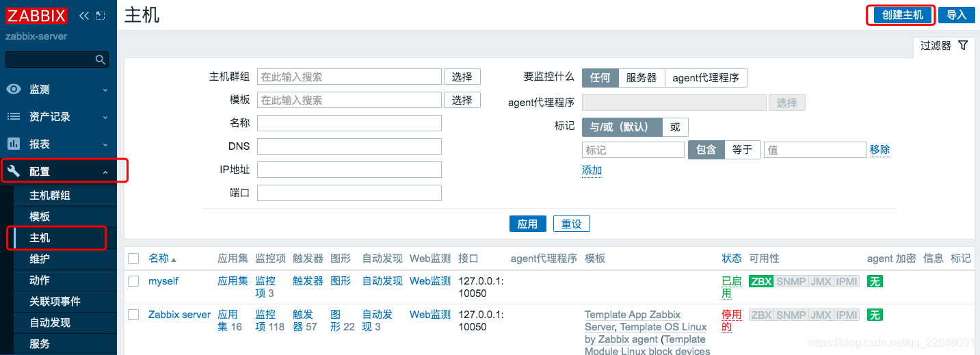Click the SNMP badge for myself host

[x=791, y=281]
